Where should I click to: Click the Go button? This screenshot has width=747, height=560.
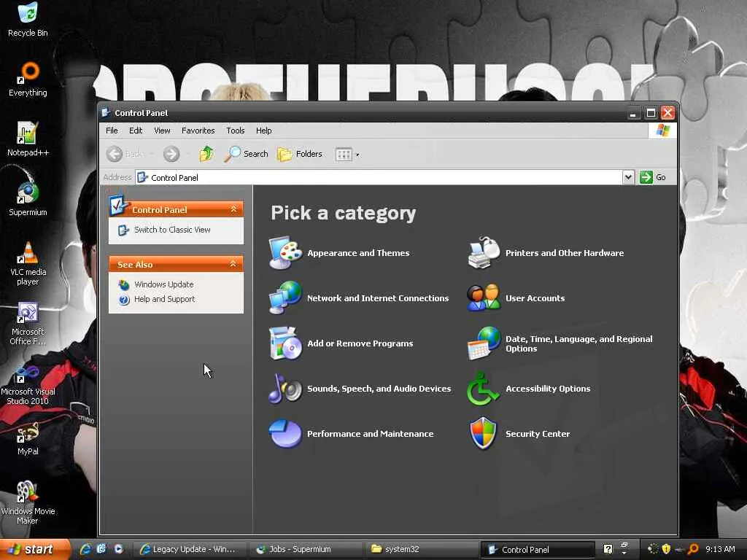[x=653, y=177]
